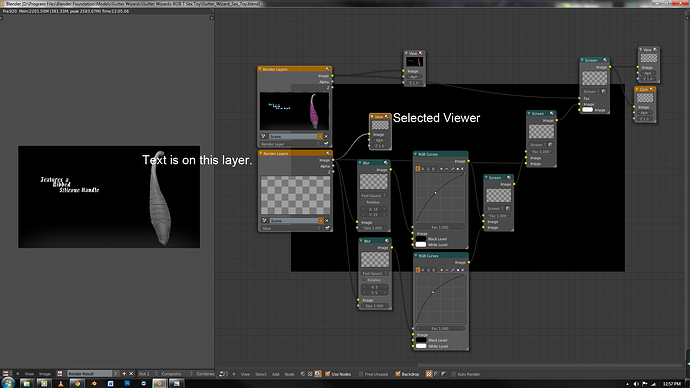Toggle preview icon on selected Viewer node
The width and height of the screenshot is (690, 388).
click(x=386, y=117)
